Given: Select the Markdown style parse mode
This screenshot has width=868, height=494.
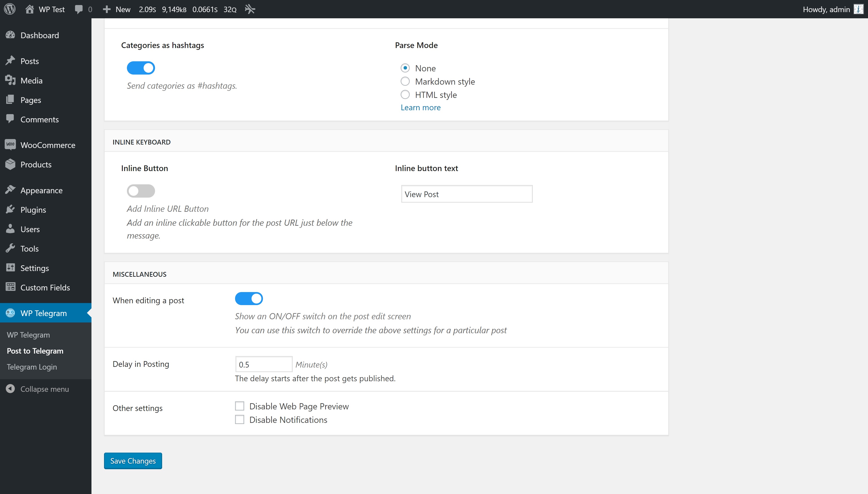Looking at the screenshot, I should tap(405, 81).
